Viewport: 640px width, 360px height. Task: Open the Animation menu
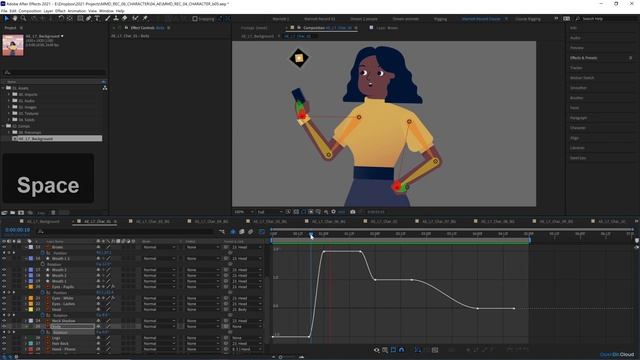pyautogui.click(x=76, y=11)
